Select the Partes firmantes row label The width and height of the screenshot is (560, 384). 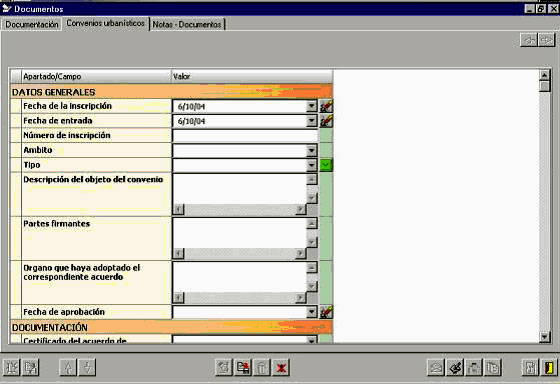pos(56,224)
